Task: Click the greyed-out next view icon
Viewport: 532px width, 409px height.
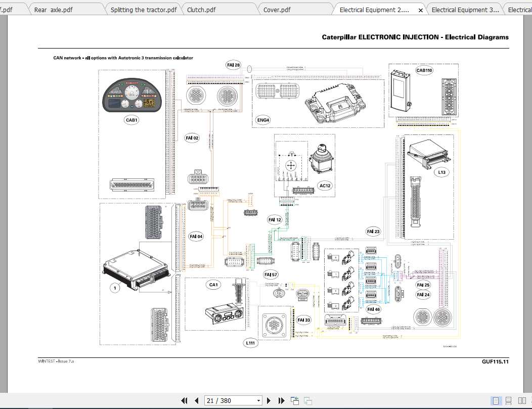Action: click(x=308, y=400)
